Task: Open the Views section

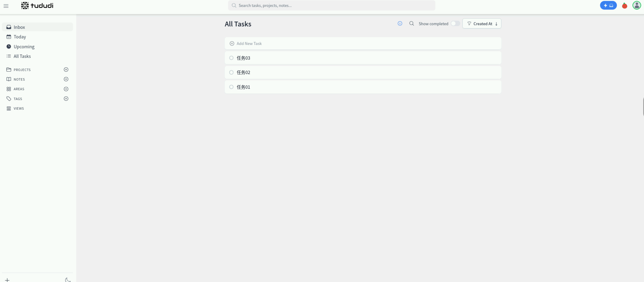Action: 19,108
